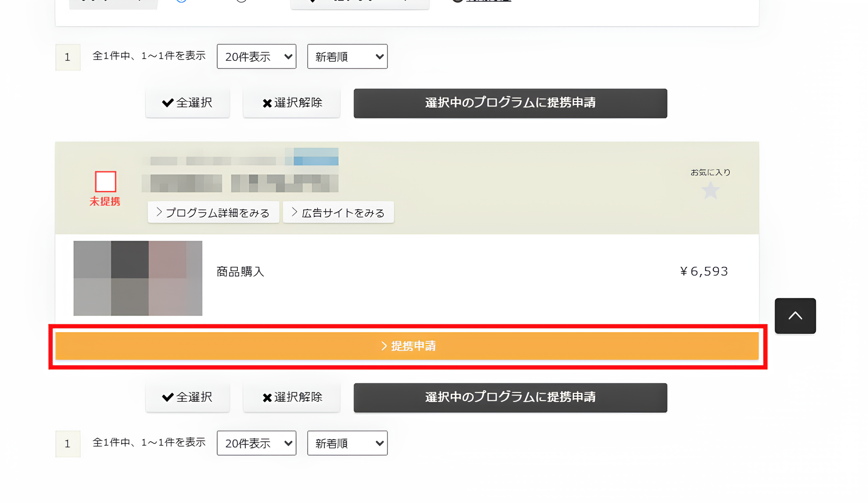Click top 選択中のプログラムに提携申請 button
Screen dimensions: 868x503
tap(510, 103)
